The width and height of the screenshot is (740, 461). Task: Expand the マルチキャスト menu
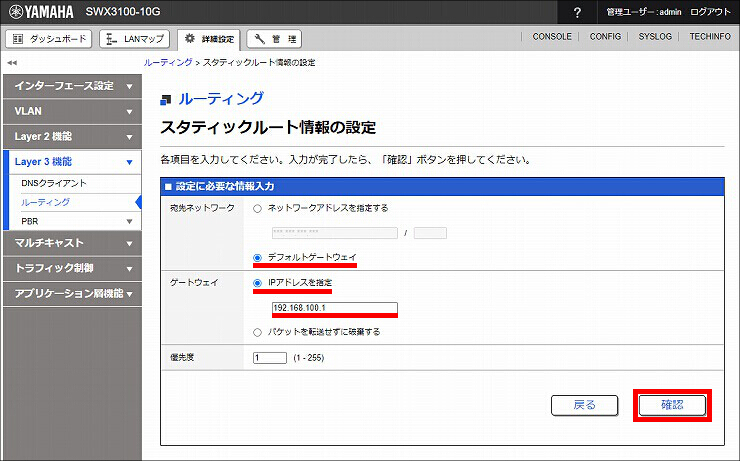[72, 243]
